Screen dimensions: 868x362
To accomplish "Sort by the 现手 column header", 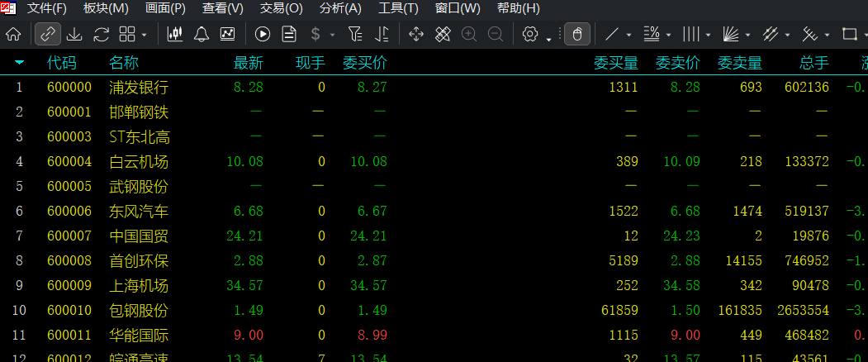I will coord(311,63).
